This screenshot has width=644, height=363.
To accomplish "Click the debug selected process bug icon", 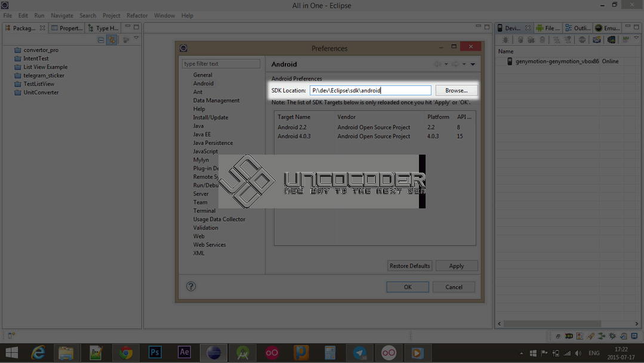I will tap(506, 40).
